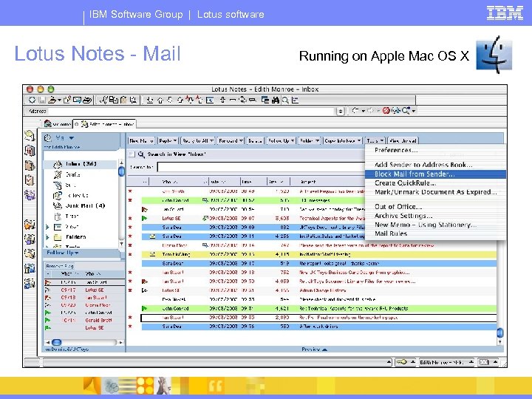Choose Create QuickRule...
The image size is (532, 399).
405,183
